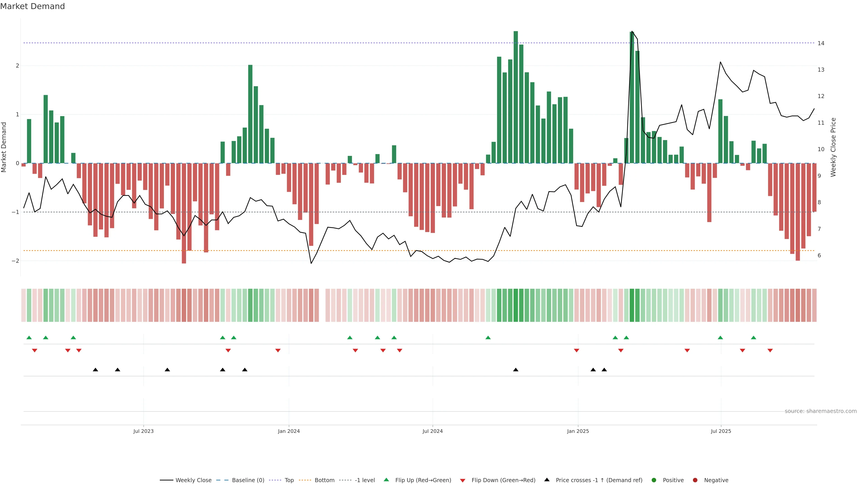Click green Flip Up triangle in legend
The width and height of the screenshot is (868, 488).
[387, 480]
